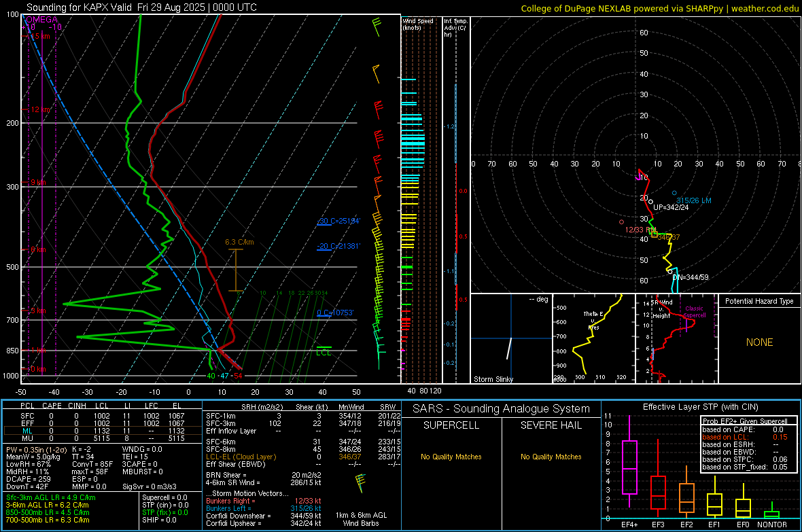Click the SFC-3km shear row label
802x532 pixels.
point(220,423)
